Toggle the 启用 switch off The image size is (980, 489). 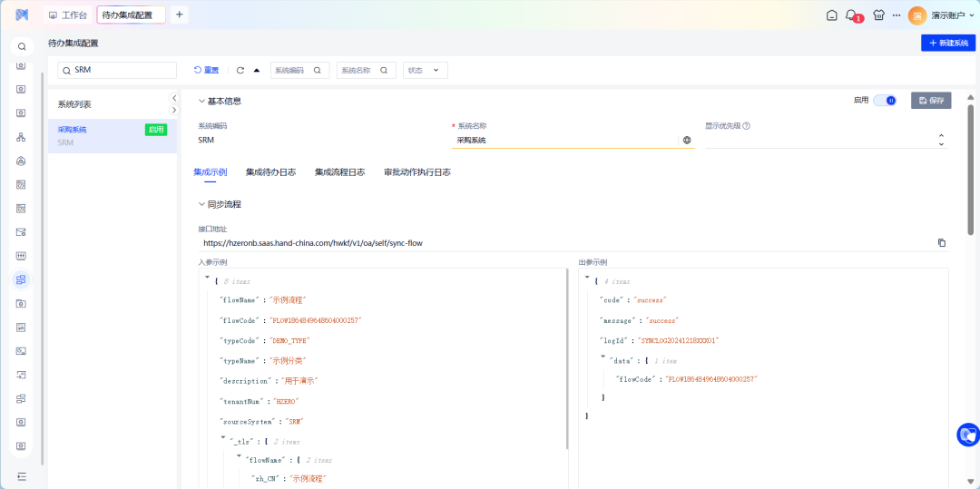coord(885,101)
